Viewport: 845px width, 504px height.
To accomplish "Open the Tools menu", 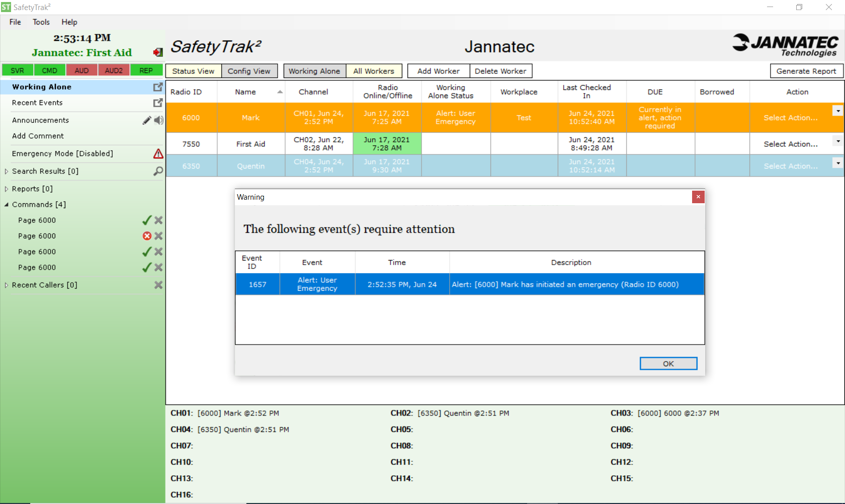I will (x=41, y=22).
